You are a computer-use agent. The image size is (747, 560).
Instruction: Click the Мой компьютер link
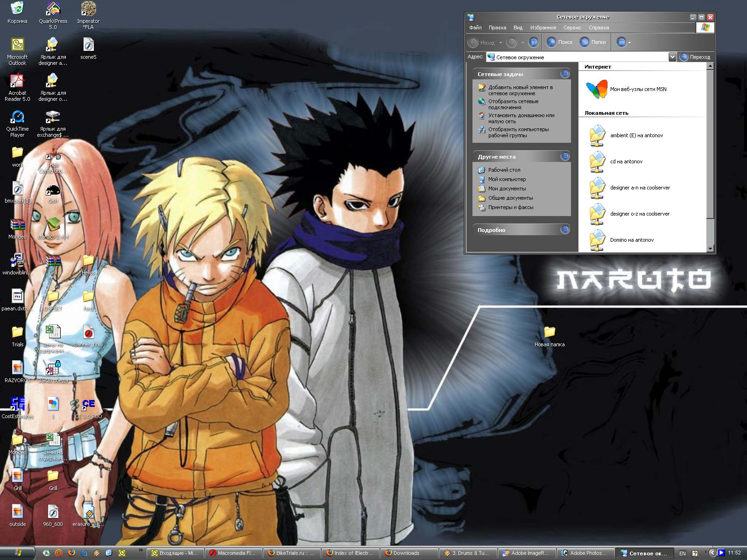[507, 179]
